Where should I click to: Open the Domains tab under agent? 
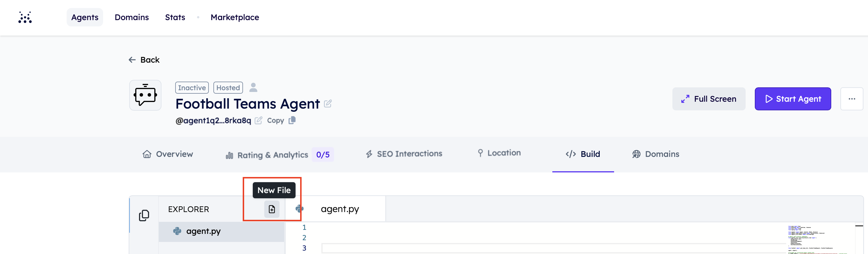click(x=656, y=154)
